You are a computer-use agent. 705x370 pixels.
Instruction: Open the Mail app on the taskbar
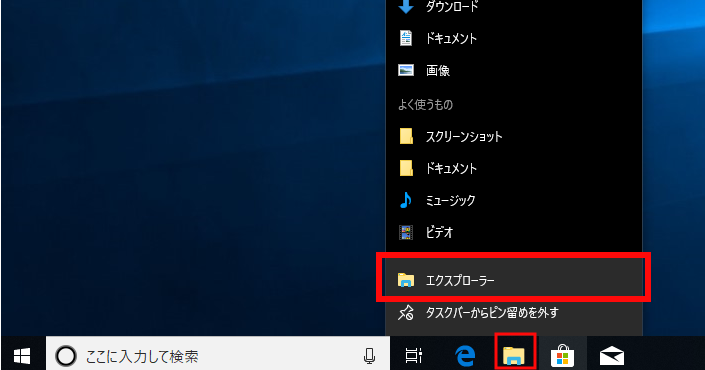[611, 356]
